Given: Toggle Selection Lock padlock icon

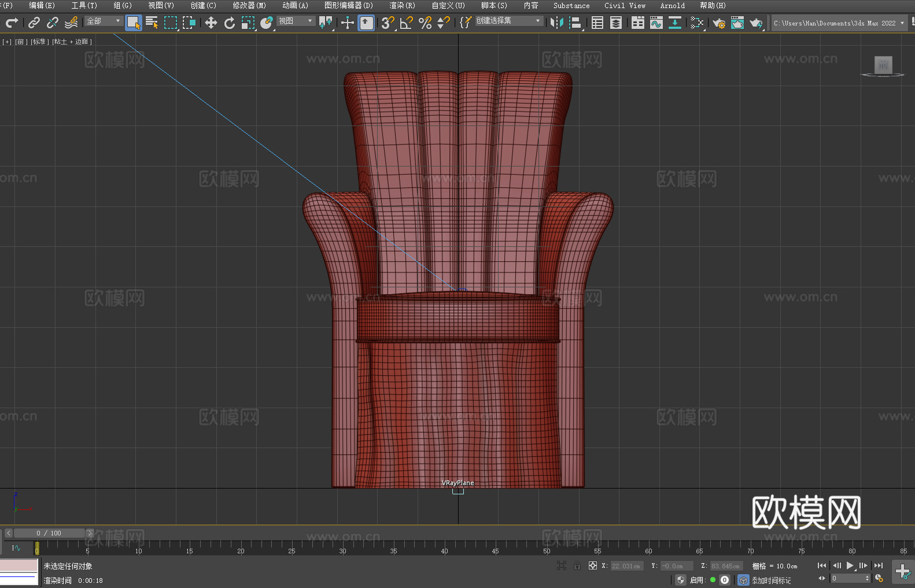Looking at the screenshot, I should click(x=577, y=565).
